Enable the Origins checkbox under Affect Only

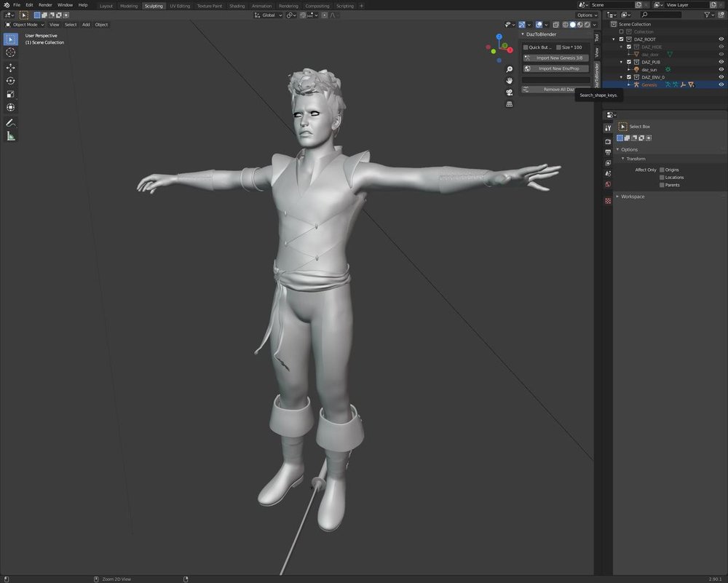click(x=662, y=170)
